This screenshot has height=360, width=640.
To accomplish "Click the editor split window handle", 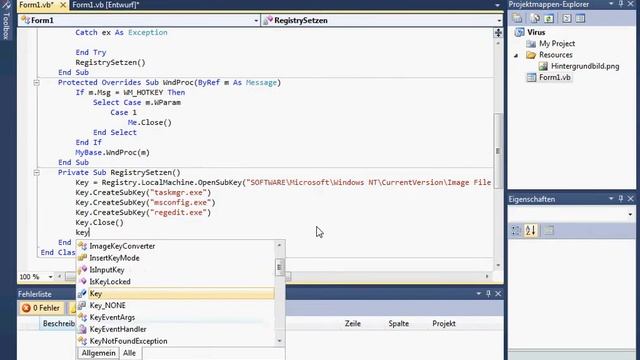I will (498, 33).
